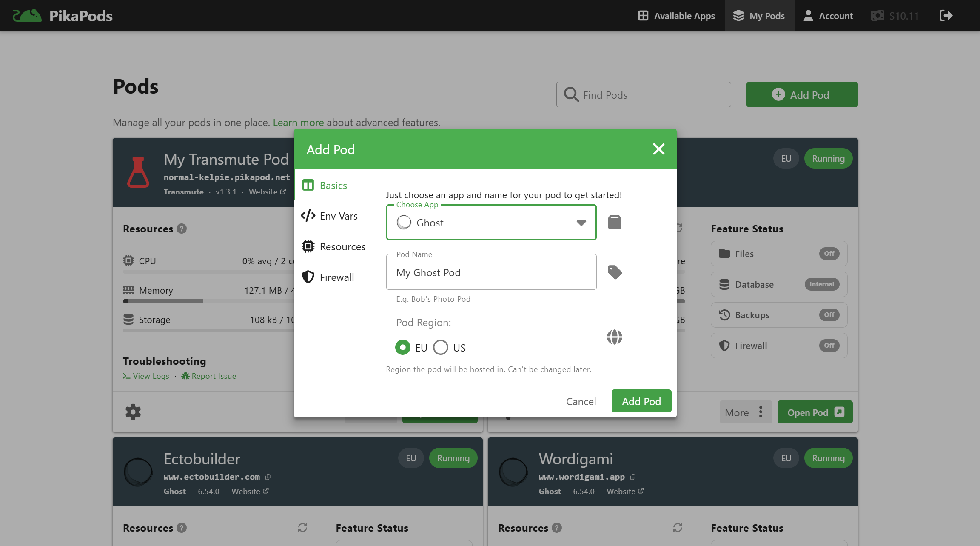980x546 pixels.
Task: Click the tag icon beside Pod Name
Action: coord(615,272)
